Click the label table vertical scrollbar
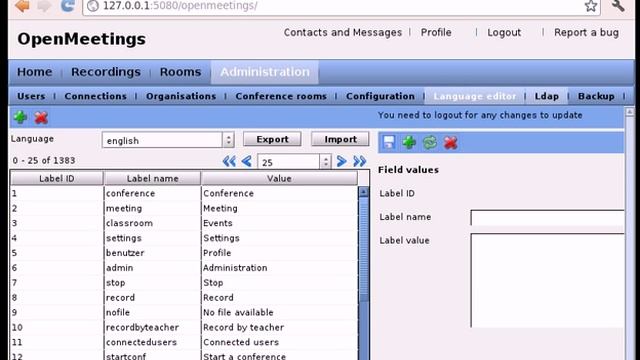Screen dimensions: 640x360 click(x=363, y=273)
